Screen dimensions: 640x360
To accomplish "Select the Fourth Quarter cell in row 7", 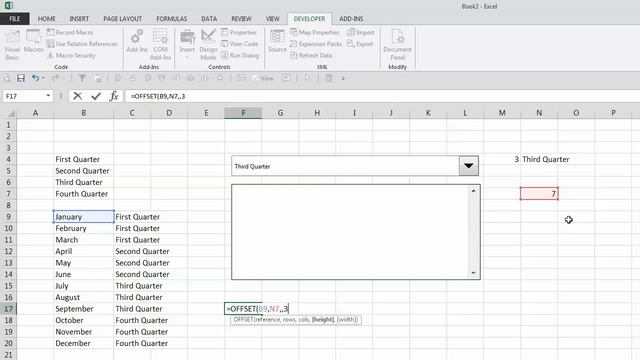I will point(83,194).
